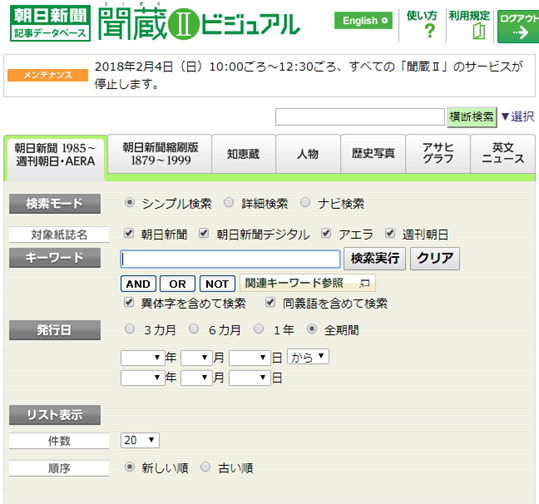Open the end year dropdown
Image resolution: width=539 pixels, height=504 pixels.
[x=142, y=377]
